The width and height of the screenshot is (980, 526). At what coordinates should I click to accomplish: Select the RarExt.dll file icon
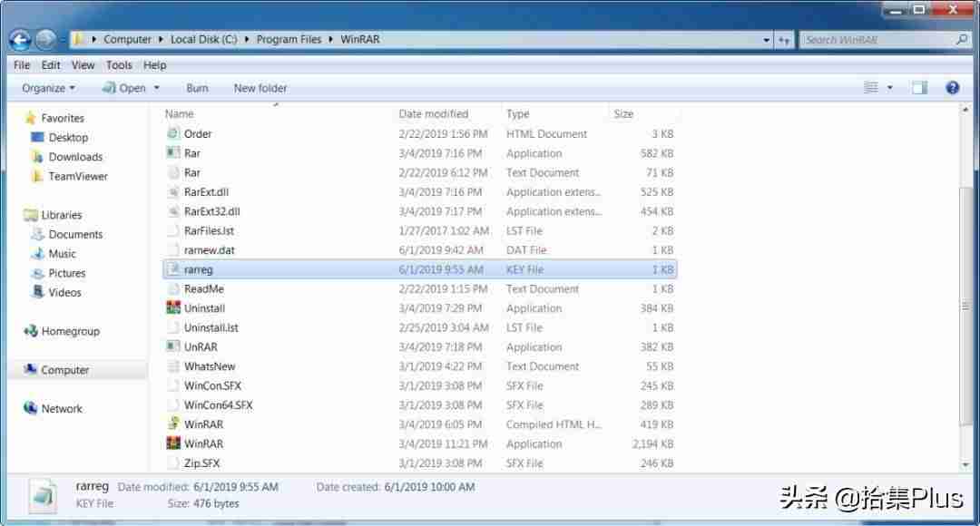tap(173, 191)
